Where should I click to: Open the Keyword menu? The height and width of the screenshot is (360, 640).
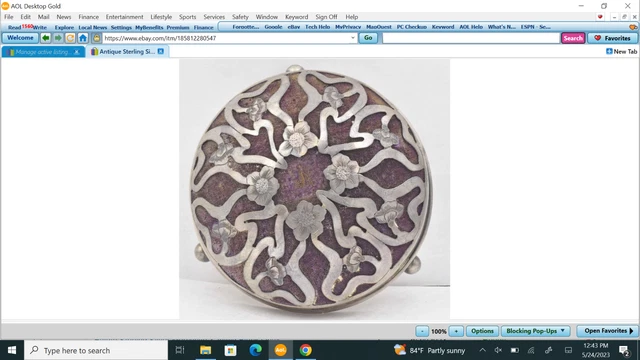click(296, 17)
